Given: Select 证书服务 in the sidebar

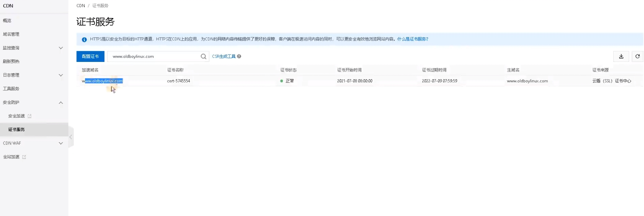Looking at the screenshot, I should tap(17, 130).
